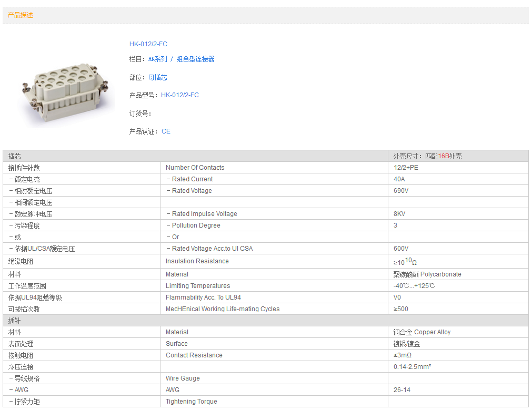Click the HK-012/2-FC link beside 产品型号
Screen dimensions: 532x411
tap(179, 95)
